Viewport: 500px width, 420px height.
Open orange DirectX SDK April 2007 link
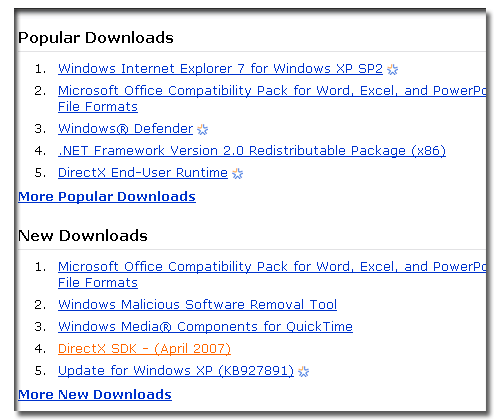point(144,349)
